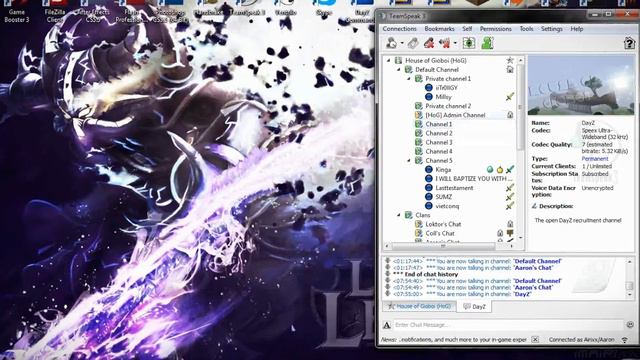640x360 pixels.
Task: Open the Help menu
Action: tap(576, 29)
